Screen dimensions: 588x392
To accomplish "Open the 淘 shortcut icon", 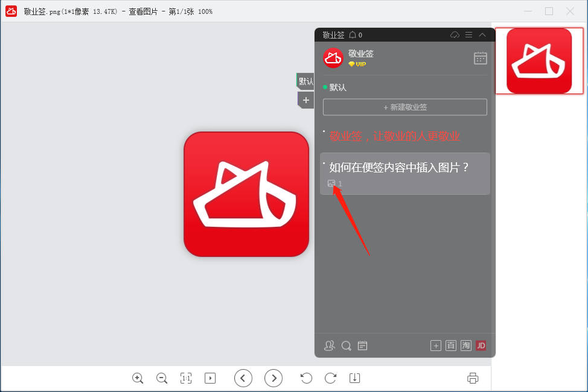I will click(x=465, y=346).
